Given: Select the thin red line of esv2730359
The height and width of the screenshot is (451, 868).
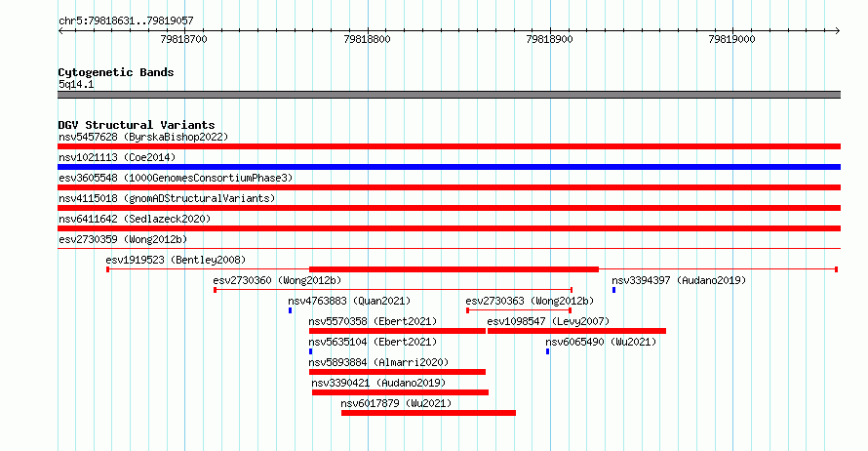Looking at the screenshot, I should pyautogui.click(x=449, y=248).
